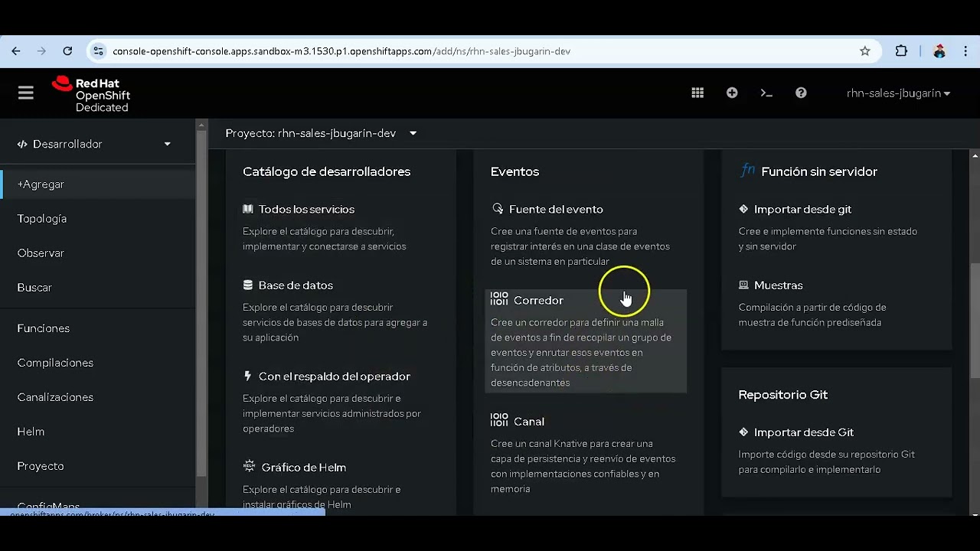This screenshot has width=980, height=551.
Task: Open the rhn-sales-jbugarin user menu
Action: pyautogui.click(x=898, y=93)
